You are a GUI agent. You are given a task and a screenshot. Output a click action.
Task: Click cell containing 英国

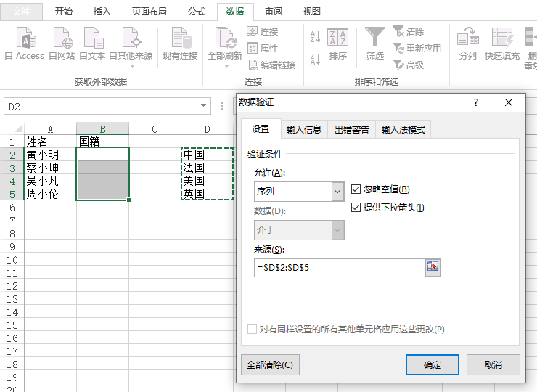pos(207,194)
